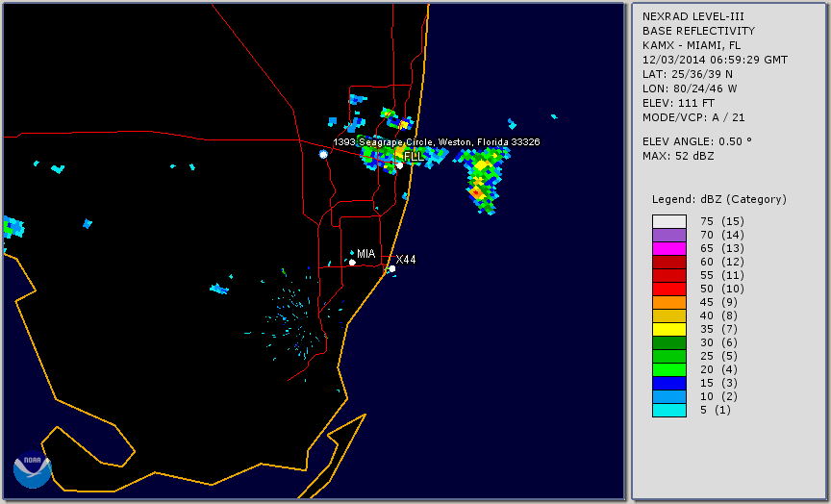Select the 75 dBZ white legend swatch
The width and height of the screenshot is (831, 504).
669,221
